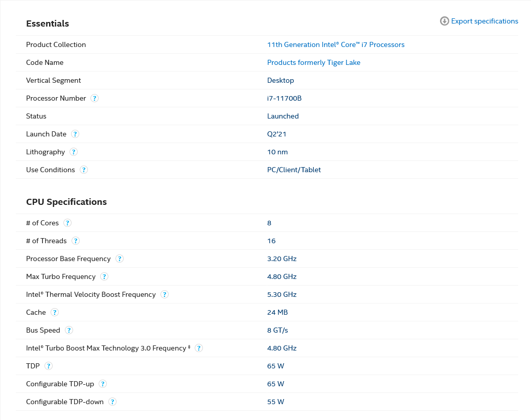This screenshot has width=531, height=420.
Task: Open help icon for # of Threads
Action: (76, 241)
